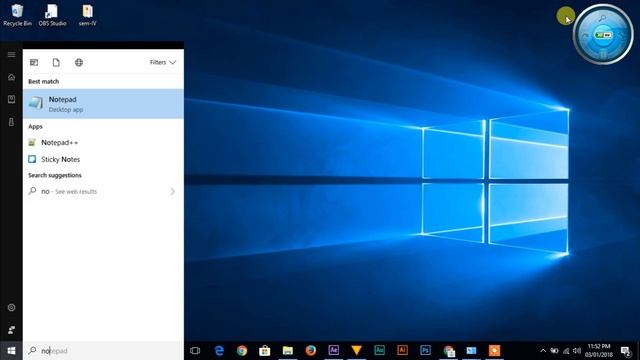This screenshot has width=640, height=360.
Task: Click pause icon on circular recorder widget
Action: point(603,54)
